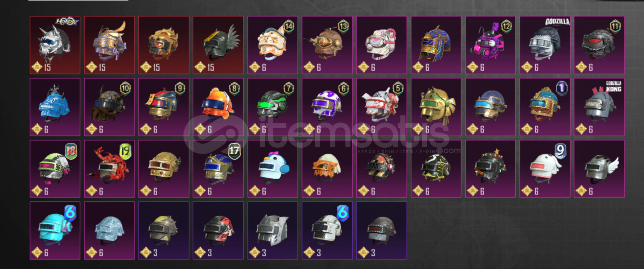
Task: Select the silver spiked HONOR helmet
Action: pos(55,45)
